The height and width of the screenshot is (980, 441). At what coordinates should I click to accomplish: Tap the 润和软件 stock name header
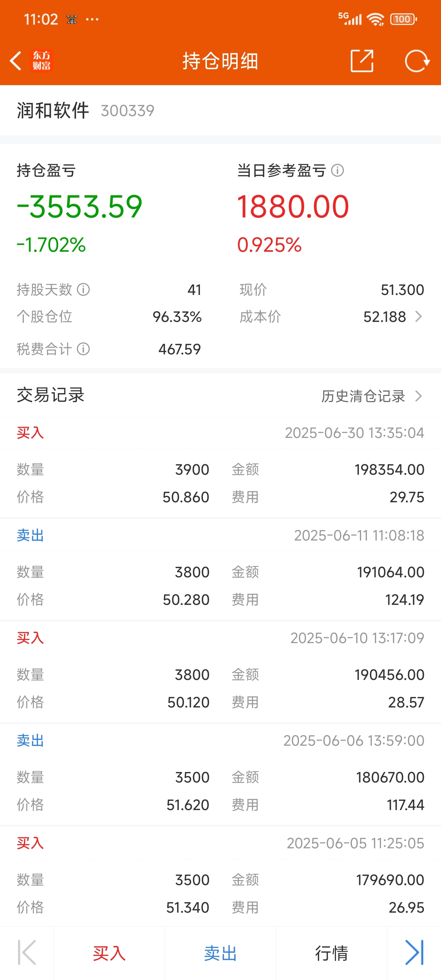click(53, 111)
